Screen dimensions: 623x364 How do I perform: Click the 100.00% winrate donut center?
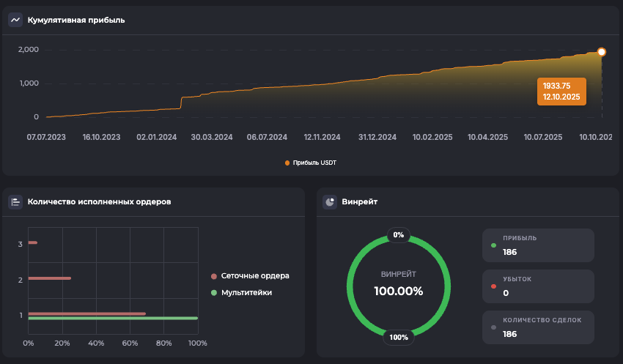pyautogui.click(x=398, y=286)
